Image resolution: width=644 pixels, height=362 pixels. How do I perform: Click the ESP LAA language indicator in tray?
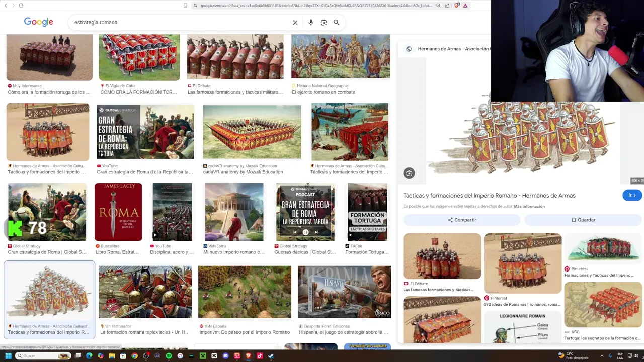tap(620, 356)
